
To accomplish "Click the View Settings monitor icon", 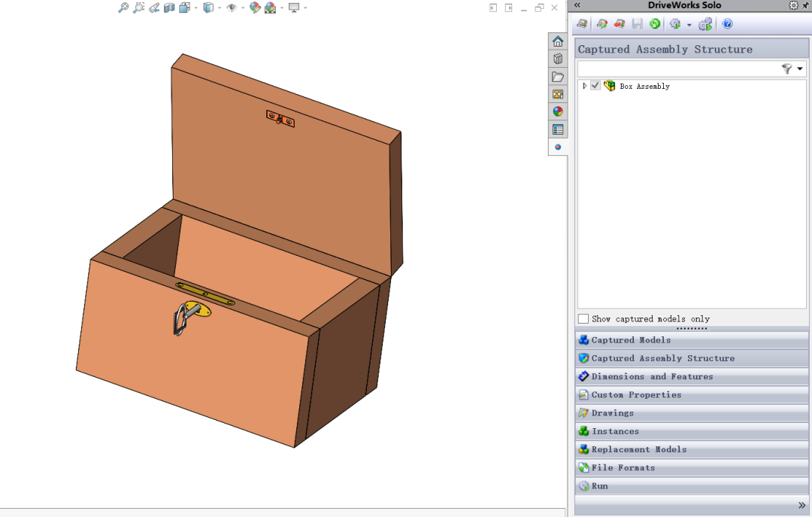I will pos(294,8).
